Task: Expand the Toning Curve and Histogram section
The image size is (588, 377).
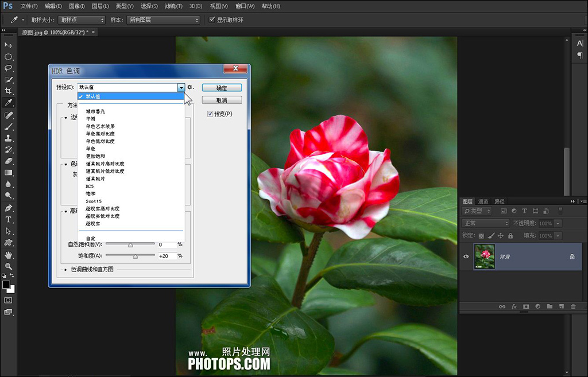Action: click(x=65, y=270)
